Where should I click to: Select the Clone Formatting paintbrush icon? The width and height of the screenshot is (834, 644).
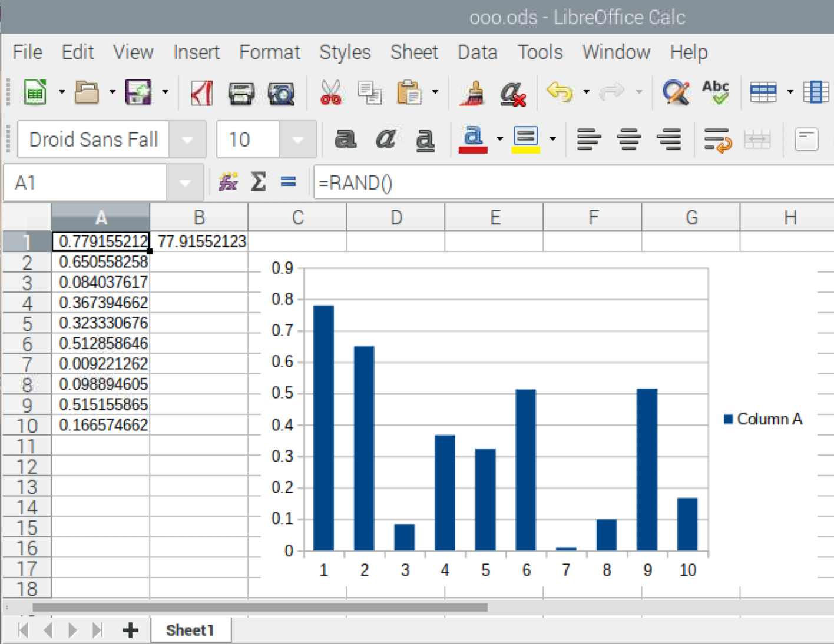coord(472,93)
